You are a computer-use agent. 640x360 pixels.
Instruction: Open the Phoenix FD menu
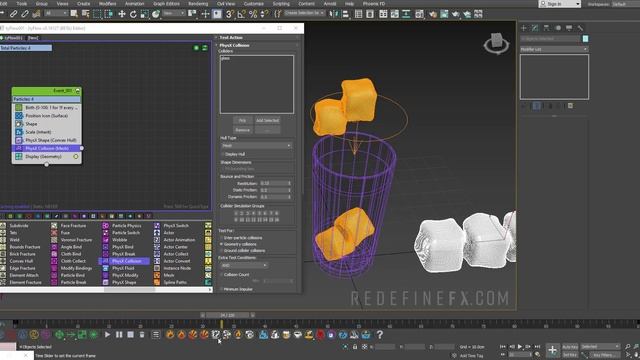pos(373,4)
